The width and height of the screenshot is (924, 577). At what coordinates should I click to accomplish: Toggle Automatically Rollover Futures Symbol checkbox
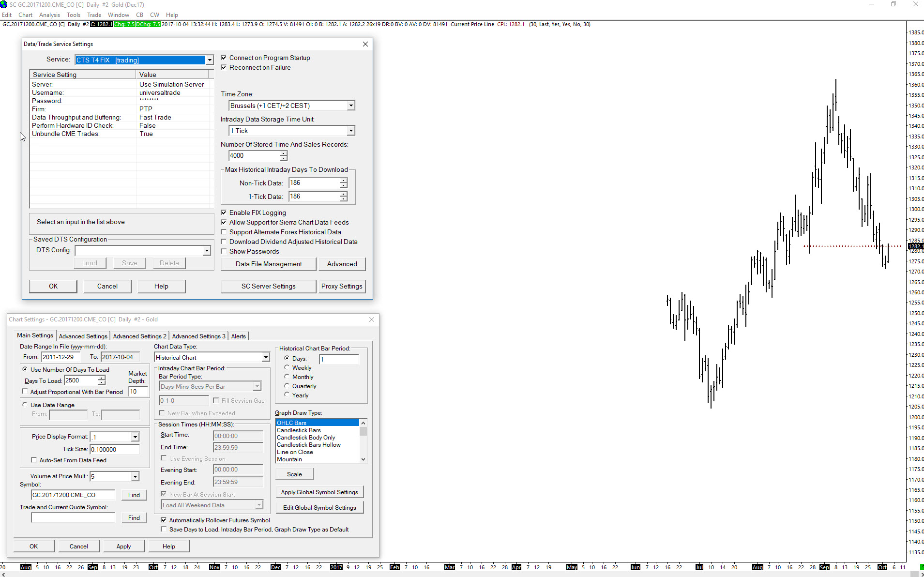[164, 520]
